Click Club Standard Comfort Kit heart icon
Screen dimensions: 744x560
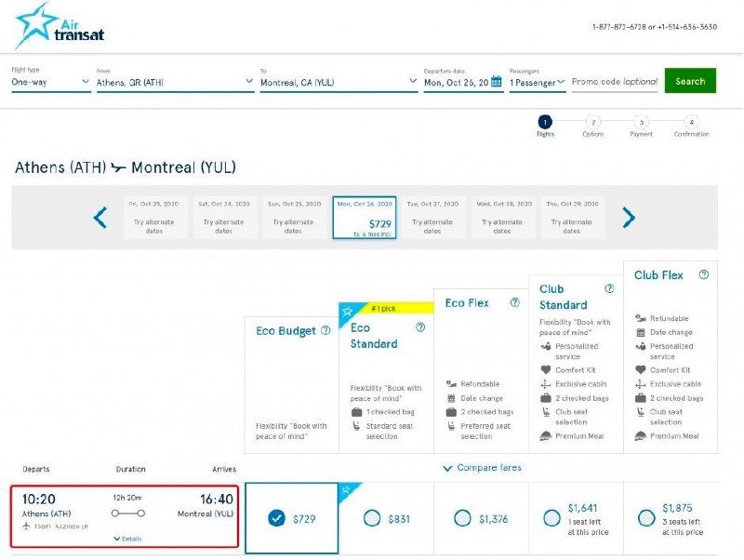point(546,369)
